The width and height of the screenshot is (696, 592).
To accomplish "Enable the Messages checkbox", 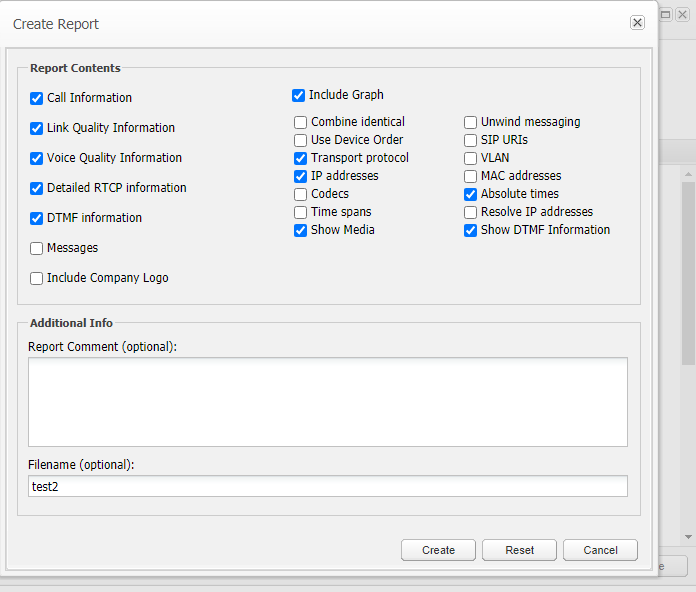I will tap(37, 248).
